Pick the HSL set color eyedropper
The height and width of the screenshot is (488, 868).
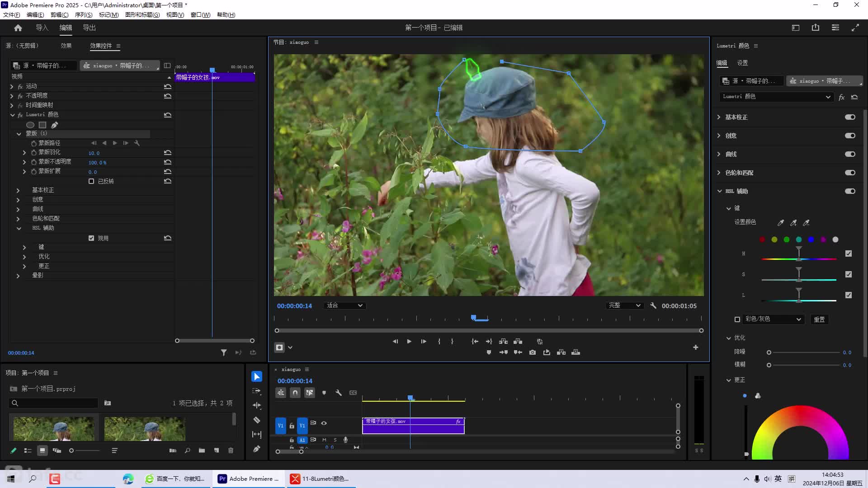click(x=781, y=222)
